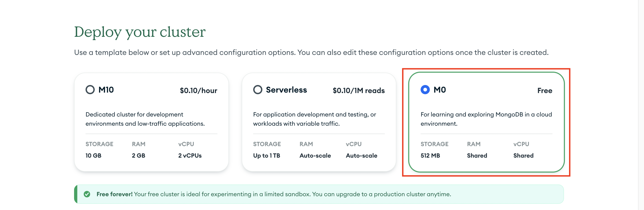The height and width of the screenshot is (210, 644).
Task: Click the $0.10/1M reads price label
Action: pos(358,91)
